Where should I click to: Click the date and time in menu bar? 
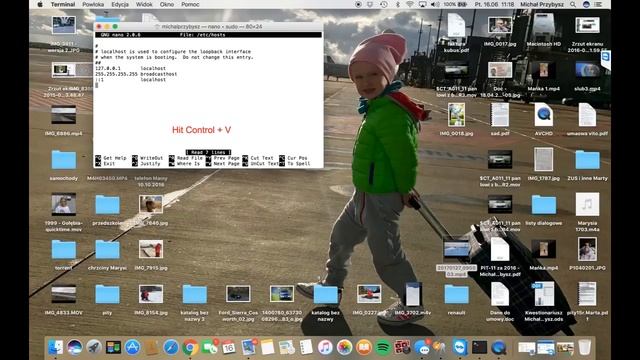494,4
